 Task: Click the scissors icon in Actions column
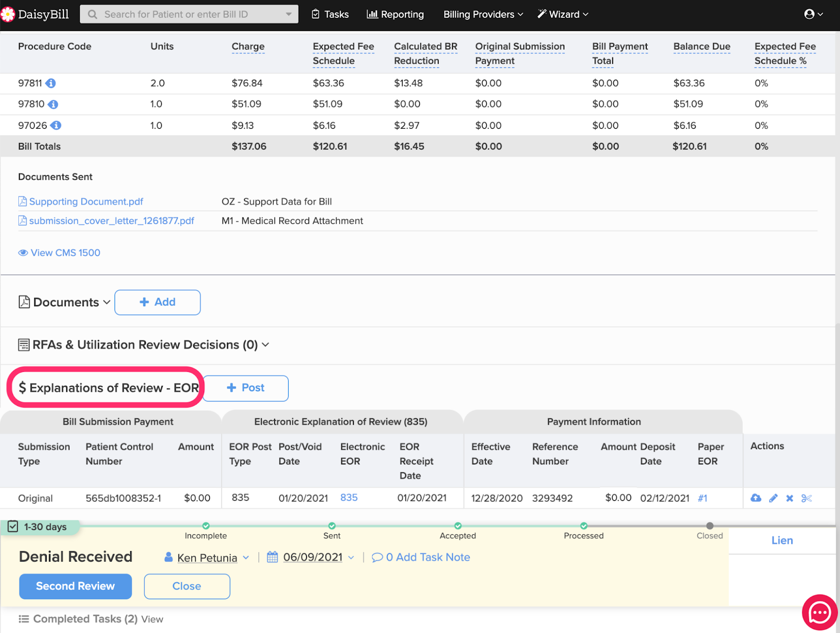coord(807,498)
